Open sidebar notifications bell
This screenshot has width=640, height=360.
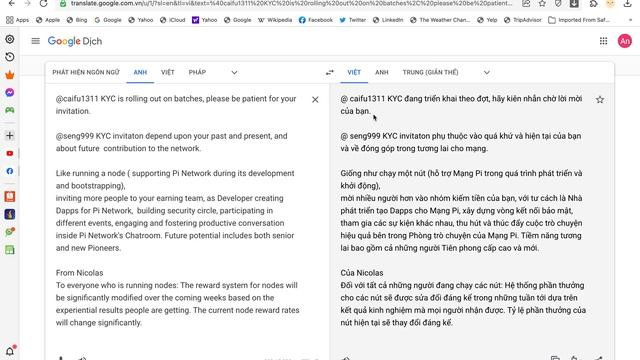10,351
